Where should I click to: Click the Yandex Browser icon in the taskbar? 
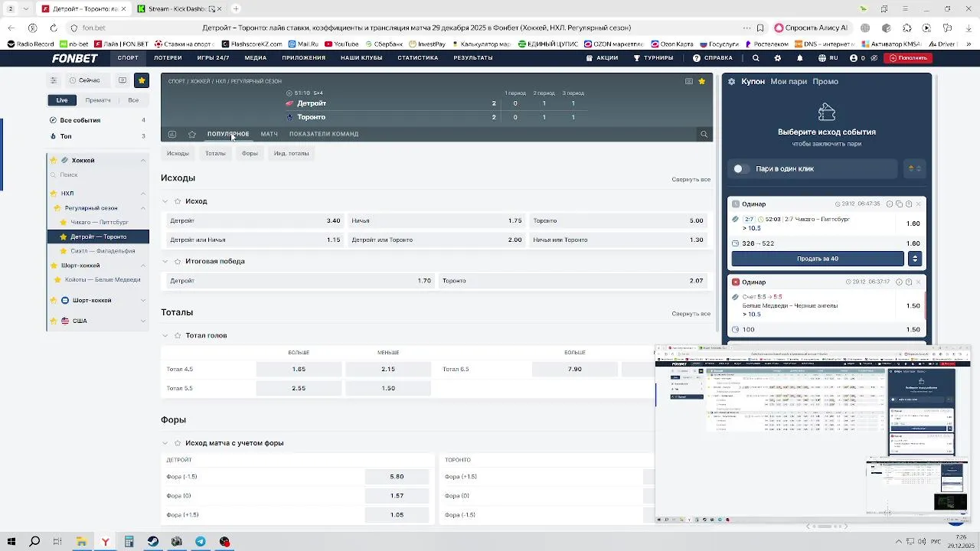point(105,542)
